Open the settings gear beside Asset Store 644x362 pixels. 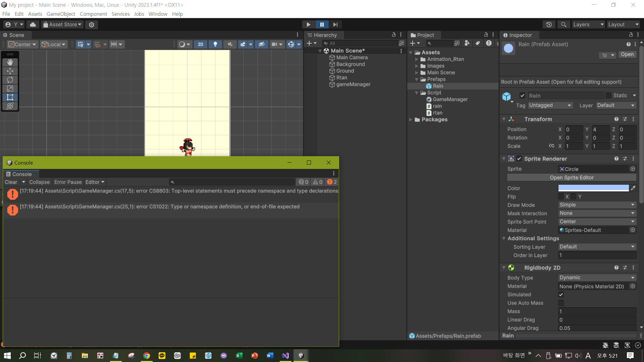click(x=92, y=24)
